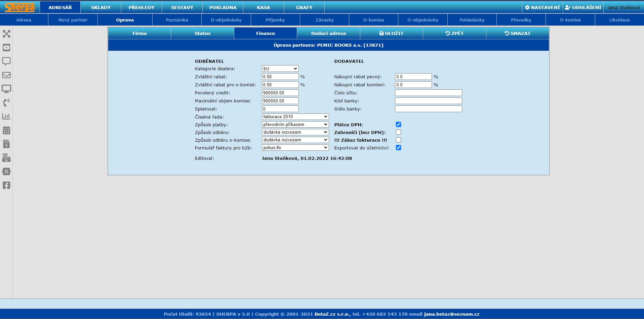The height and width of the screenshot is (319, 644).
Task: Open the envelope mail icon
Action: [x=6, y=75]
